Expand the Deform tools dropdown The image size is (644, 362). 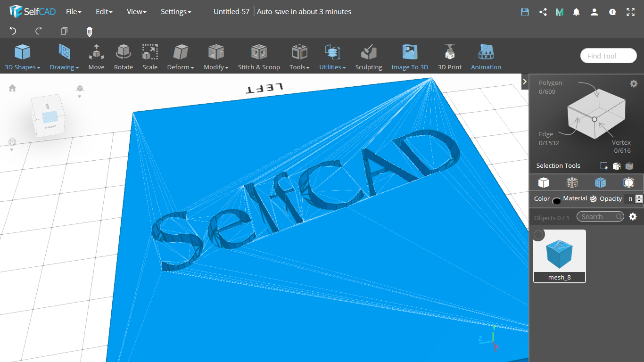point(181,57)
